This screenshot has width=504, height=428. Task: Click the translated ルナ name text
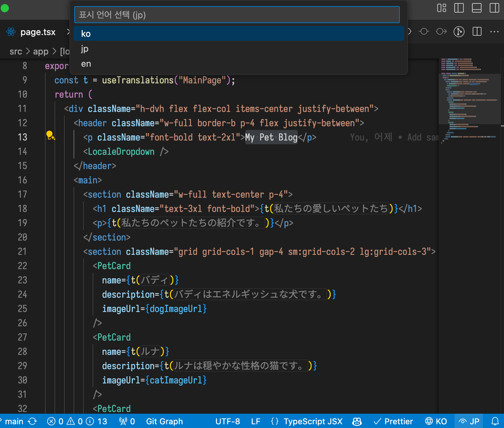pos(150,351)
